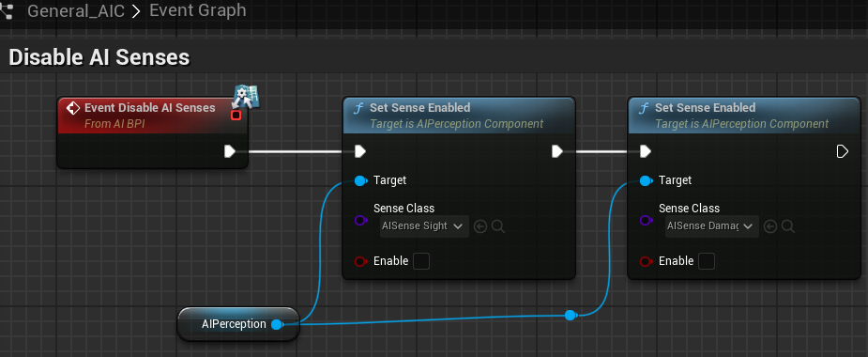Viewport: 868px width, 357px height.
Task: Select the Event Disable AI Senses node header
Action: point(152,116)
